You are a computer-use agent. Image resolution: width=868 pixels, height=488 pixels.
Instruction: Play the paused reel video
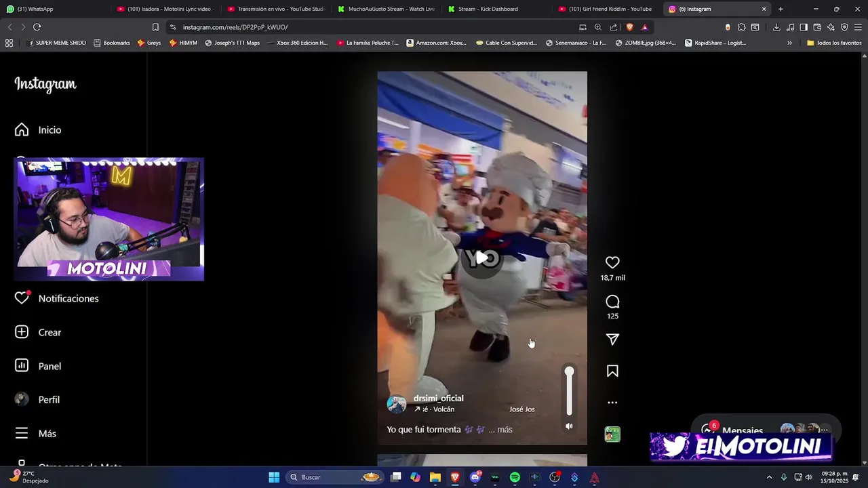point(482,258)
